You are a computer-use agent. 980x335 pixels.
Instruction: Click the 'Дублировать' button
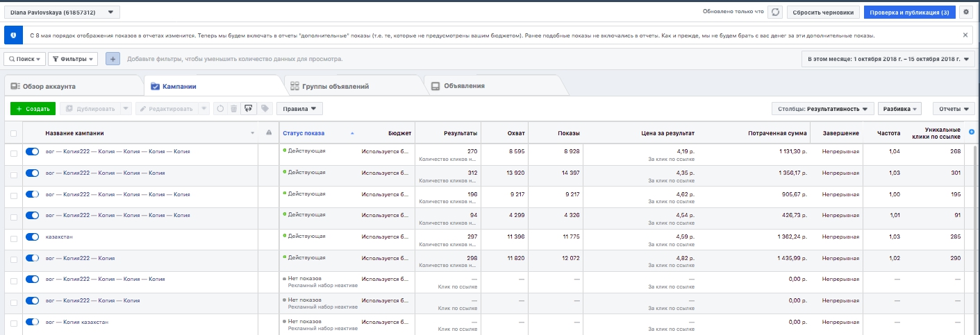[90, 108]
